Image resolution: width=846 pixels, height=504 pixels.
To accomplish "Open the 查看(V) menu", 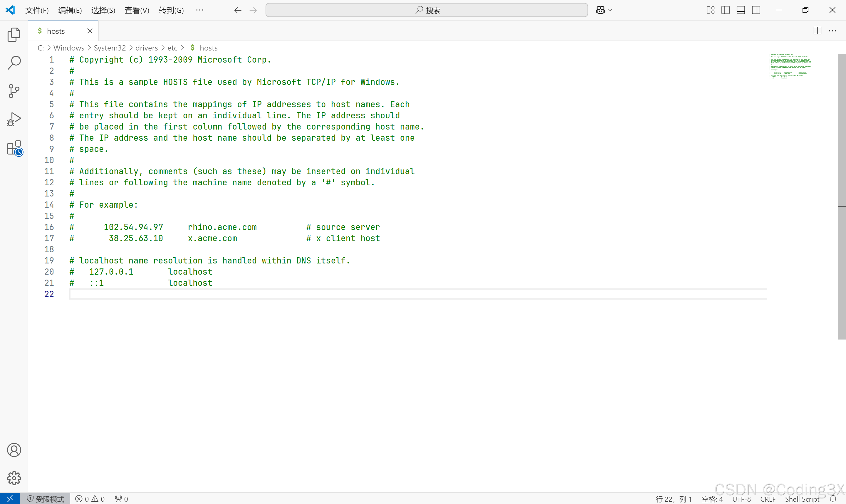I will point(137,10).
